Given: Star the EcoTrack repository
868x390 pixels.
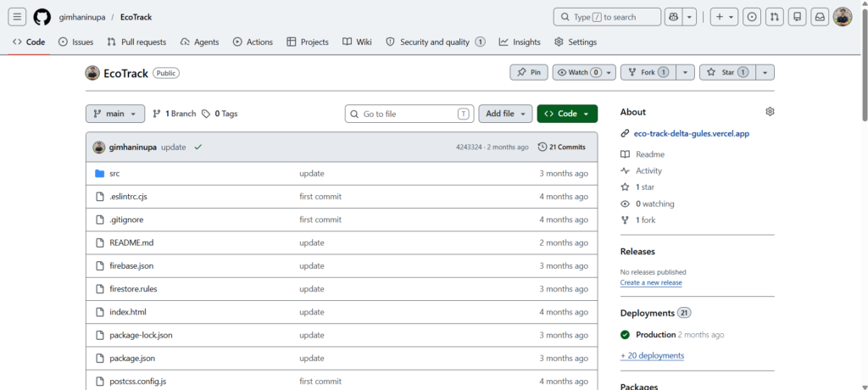Looking at the screenshot, I should click(727, 73).
